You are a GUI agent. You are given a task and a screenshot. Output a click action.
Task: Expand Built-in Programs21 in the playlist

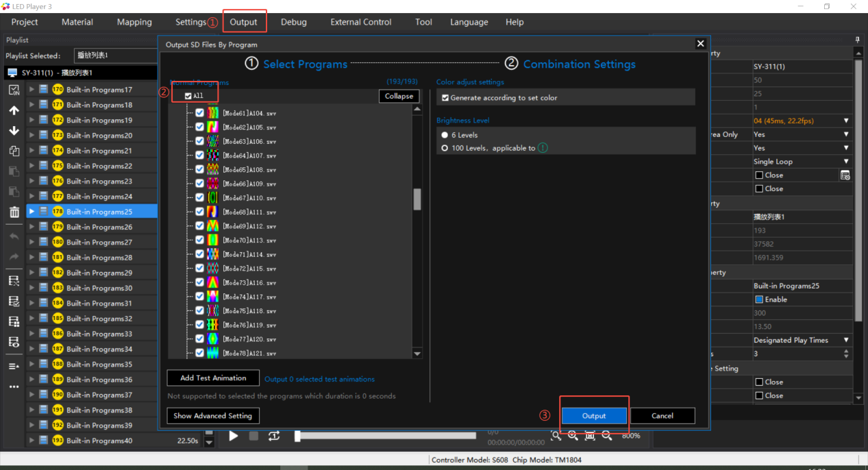click(32, 151)
